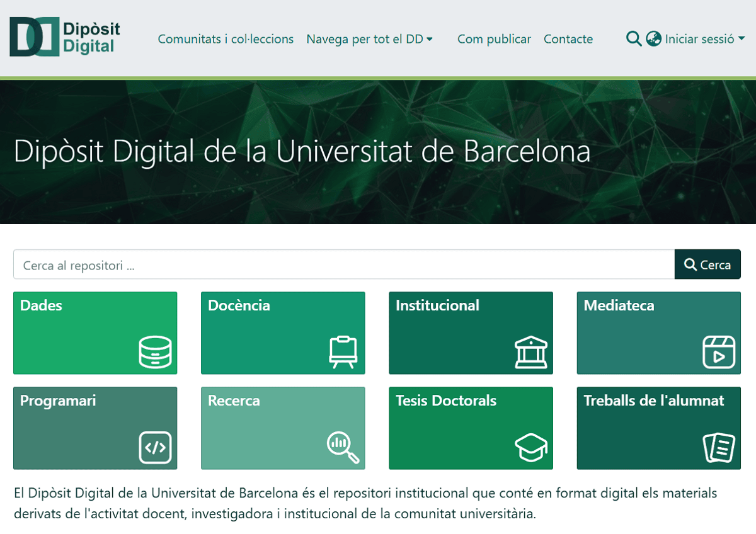Open the search magnifier icon in header
The width and height of the screenshot is (756, 534).
point(633,39)
